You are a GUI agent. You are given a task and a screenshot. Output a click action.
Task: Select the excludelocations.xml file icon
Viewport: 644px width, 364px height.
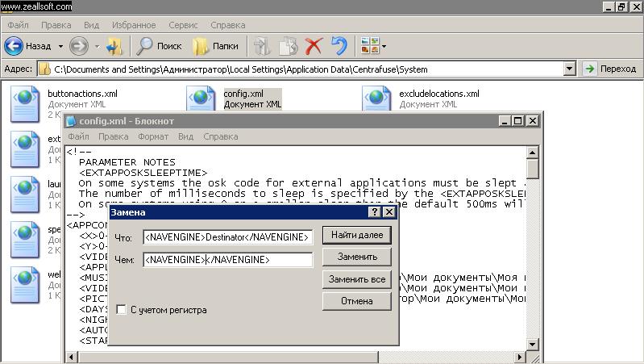pos(377,102)
